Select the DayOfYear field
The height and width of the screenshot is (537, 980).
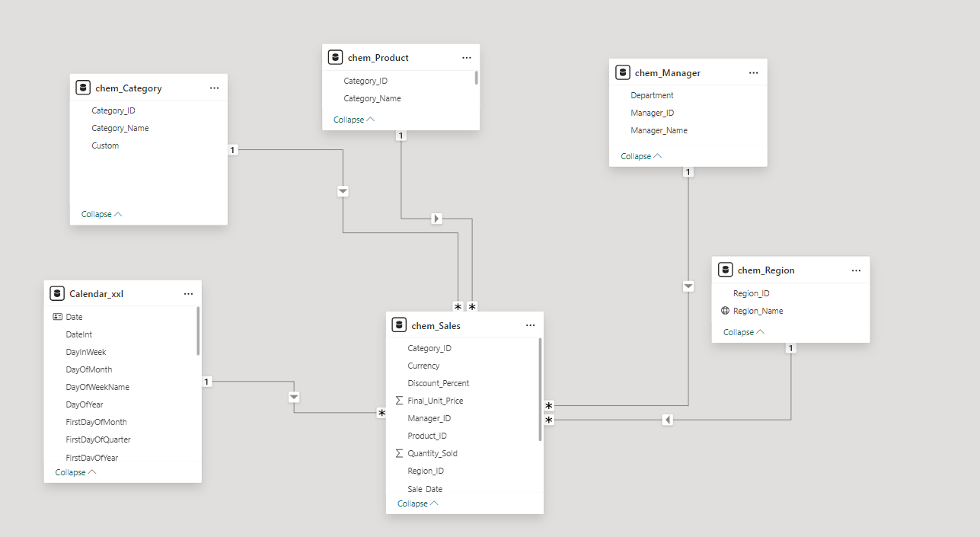(x=85, y=404)
